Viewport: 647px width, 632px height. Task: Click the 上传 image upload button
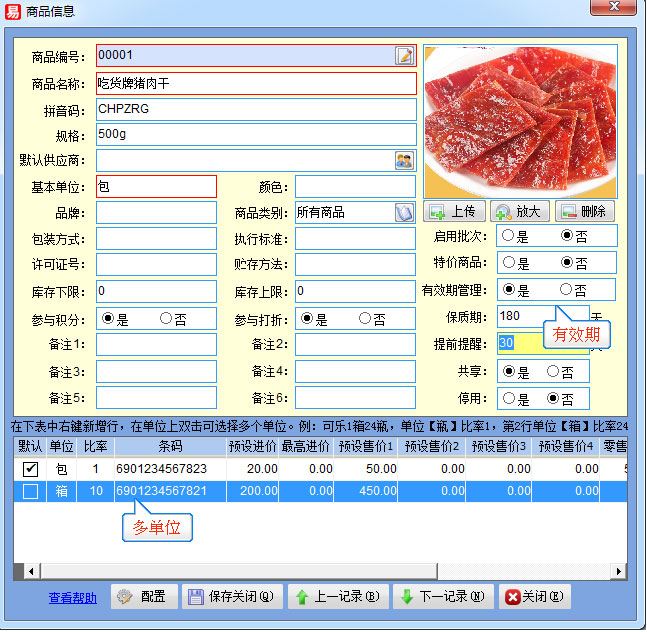click(454, 212)
